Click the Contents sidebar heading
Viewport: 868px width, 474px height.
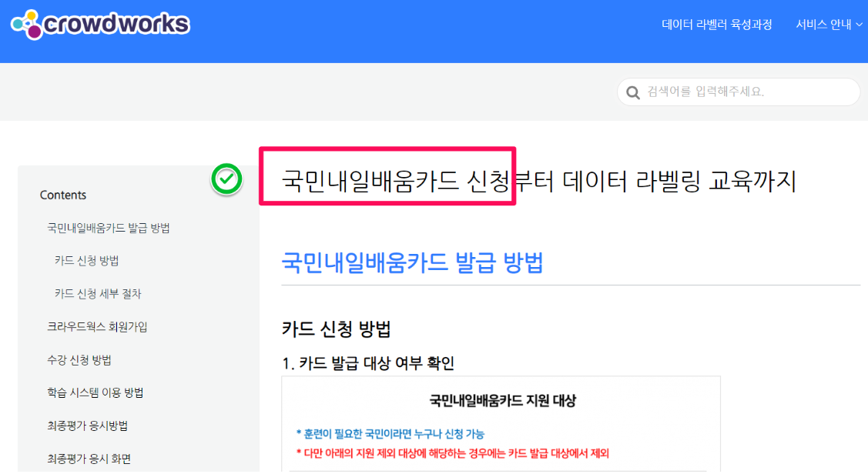pos(63,195)
